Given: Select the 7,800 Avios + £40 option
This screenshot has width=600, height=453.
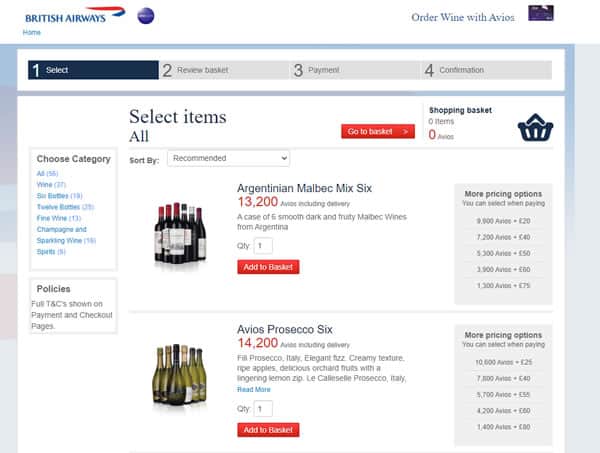Looking at the screenshot, I should click(503, 378).
